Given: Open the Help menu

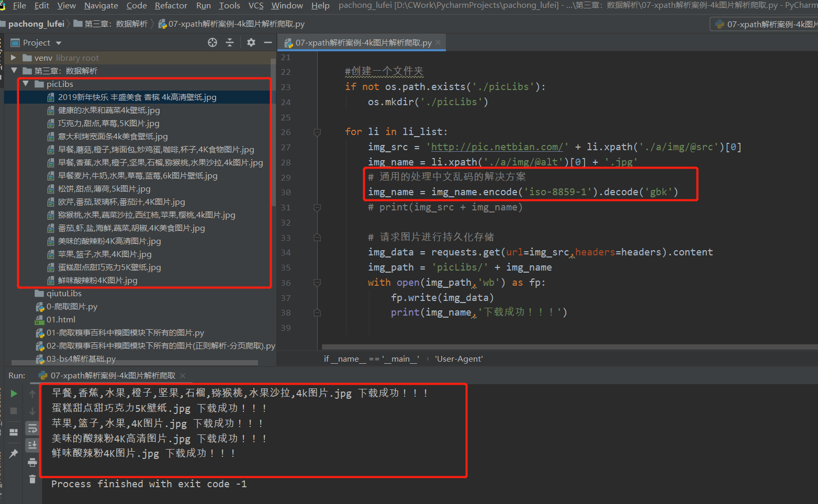Looking at the screenshot, I should click(320, 5).
